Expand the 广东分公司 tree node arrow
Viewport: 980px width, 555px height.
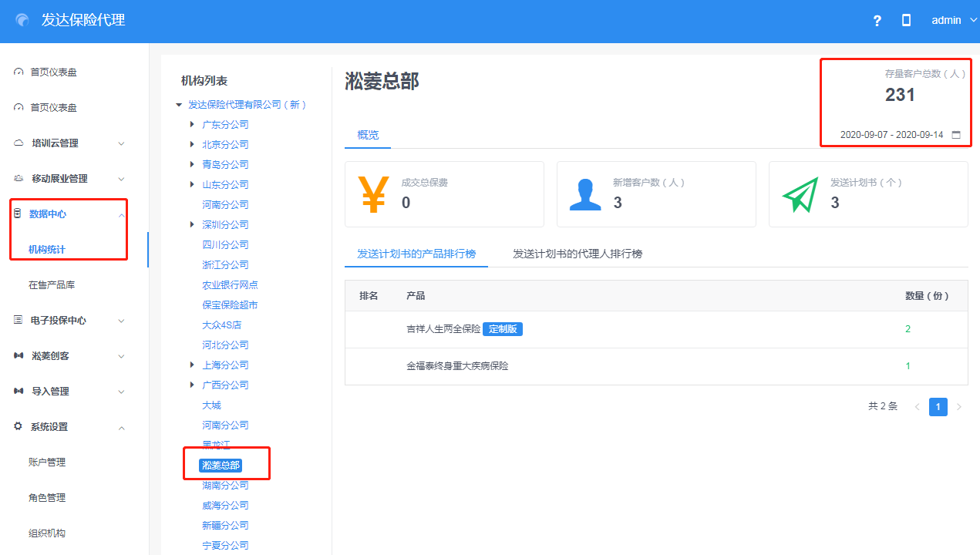point(192,124)
